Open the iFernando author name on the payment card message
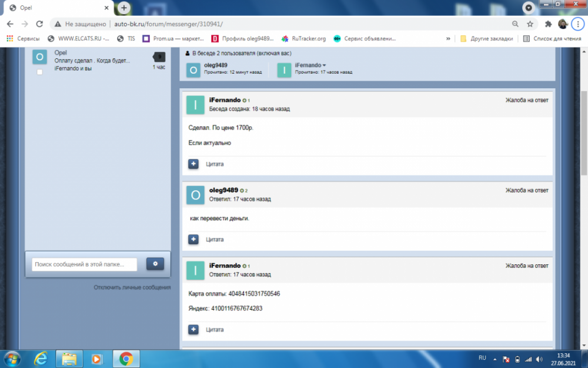Screen dimensions: 588x368 (225, 266)
